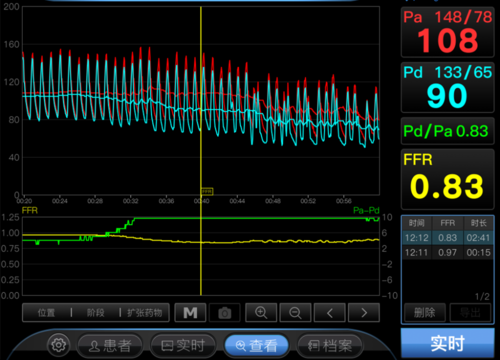This screenshot has width=500, height=360.
Task: Open the 档案 tab
Action: [329, 346]
